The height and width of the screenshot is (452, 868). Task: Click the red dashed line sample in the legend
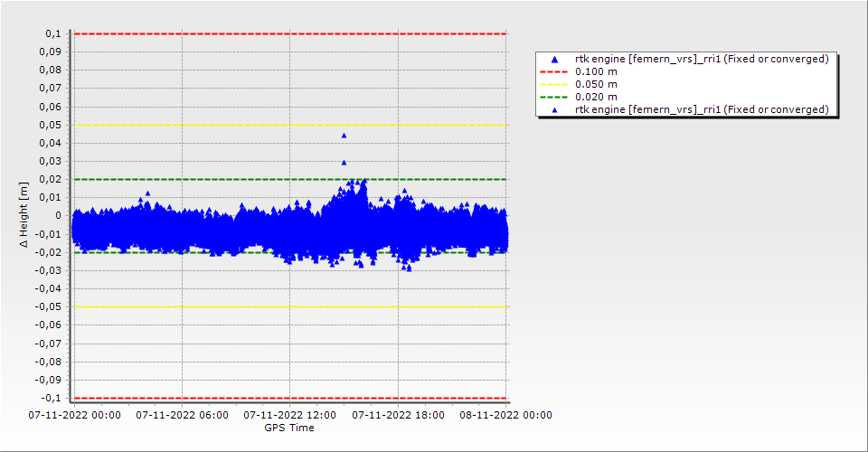pyautogui.click(x=555, y=71)
